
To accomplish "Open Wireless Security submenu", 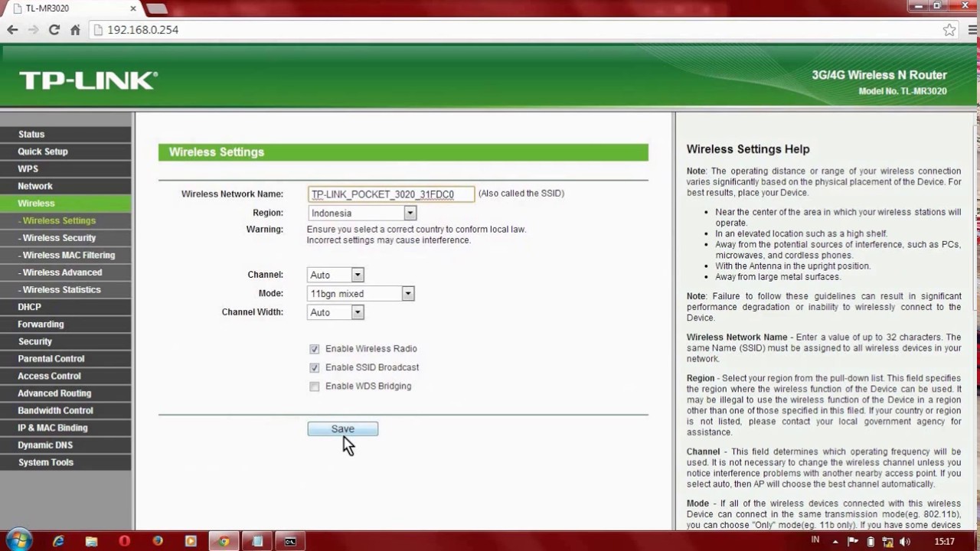I will (66, 238).
